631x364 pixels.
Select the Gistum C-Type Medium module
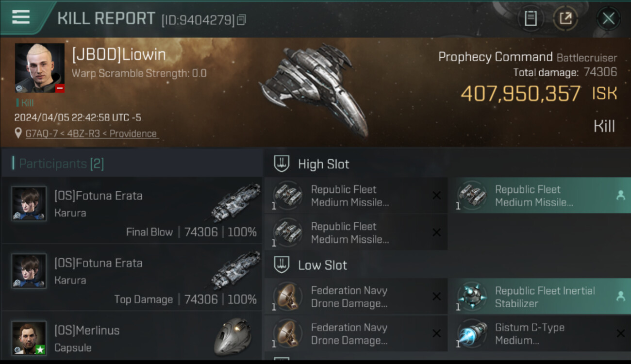click(539, 333)
